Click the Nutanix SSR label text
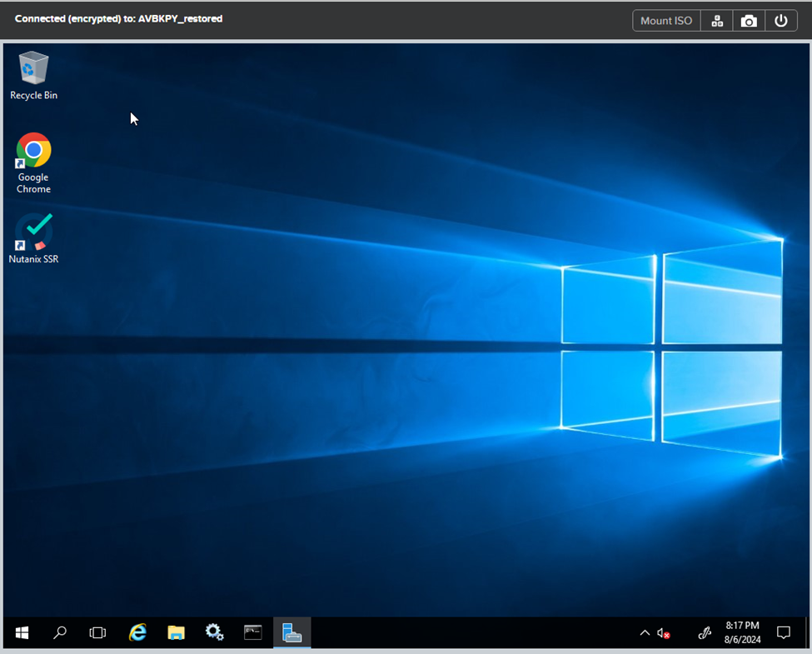 (x=33, y=259)
